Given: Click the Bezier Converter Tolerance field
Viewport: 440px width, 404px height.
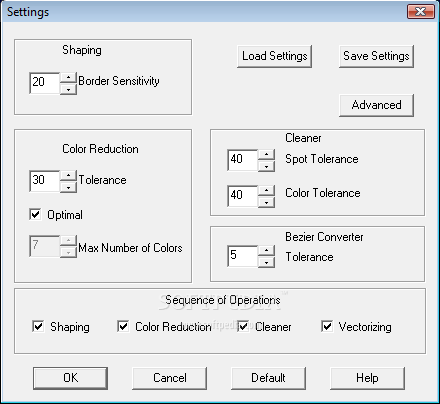Looking at the screenshot, I should [x=243, y=256].
